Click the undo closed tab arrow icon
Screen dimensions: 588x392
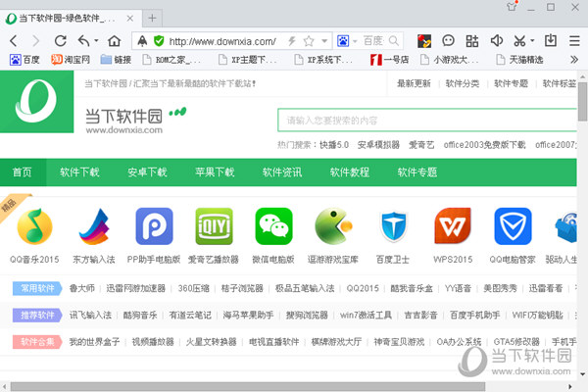coord(84,40)
